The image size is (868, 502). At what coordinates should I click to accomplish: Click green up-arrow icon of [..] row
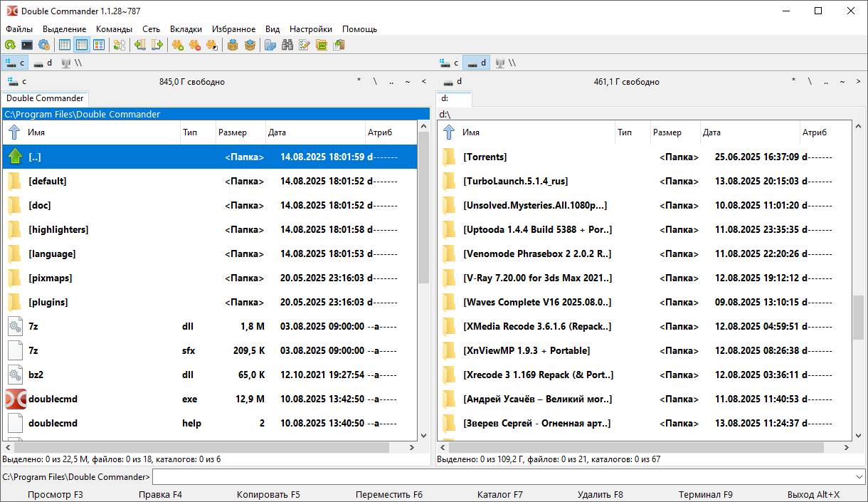click(16, 157)
